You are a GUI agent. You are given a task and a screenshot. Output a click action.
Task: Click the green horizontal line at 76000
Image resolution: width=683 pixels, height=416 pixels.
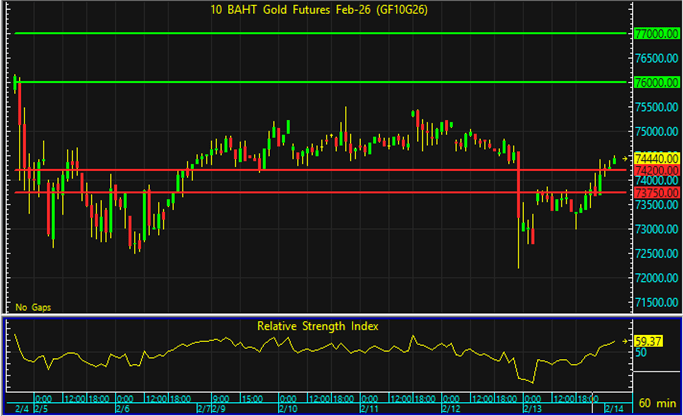pyautogui.click(x=320, y=81)
